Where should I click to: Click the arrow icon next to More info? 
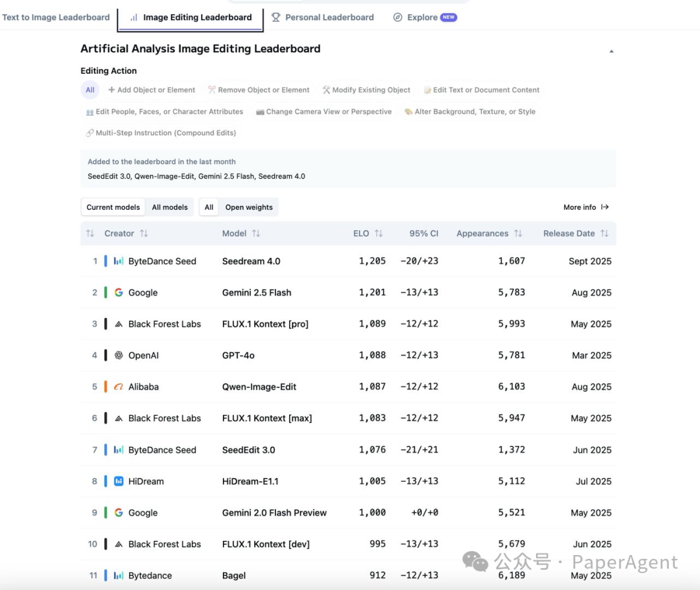point(605,207)
